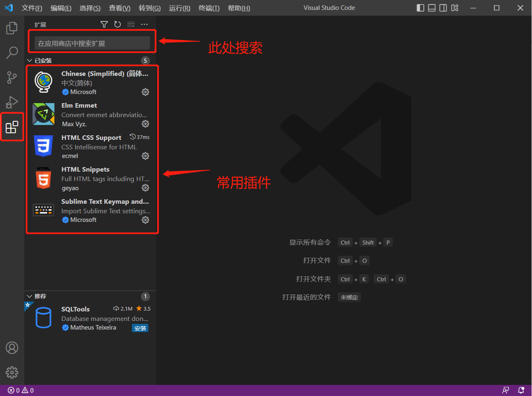Open the 终端(T) menu
The height and width of the screenshot is (396, 532).
point(209,8)
